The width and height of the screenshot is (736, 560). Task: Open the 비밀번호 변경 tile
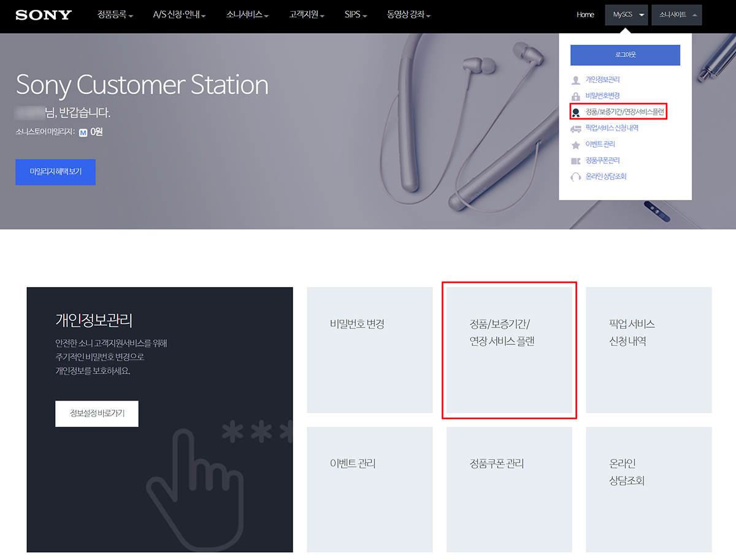370,350
